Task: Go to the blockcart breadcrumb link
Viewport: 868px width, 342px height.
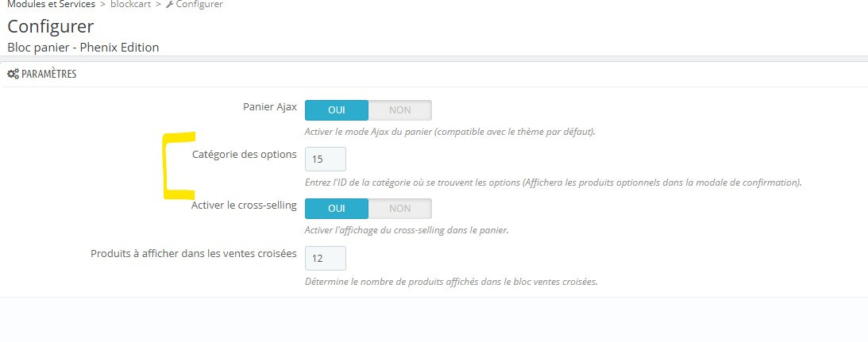Action: click(x=132, y=5)
